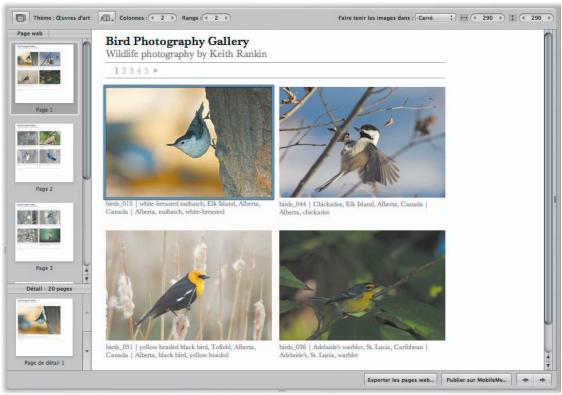Viewport: 562px width, 395px height.
Task: Click the up arrow of page list scrollbar
Action: point(86,270)
